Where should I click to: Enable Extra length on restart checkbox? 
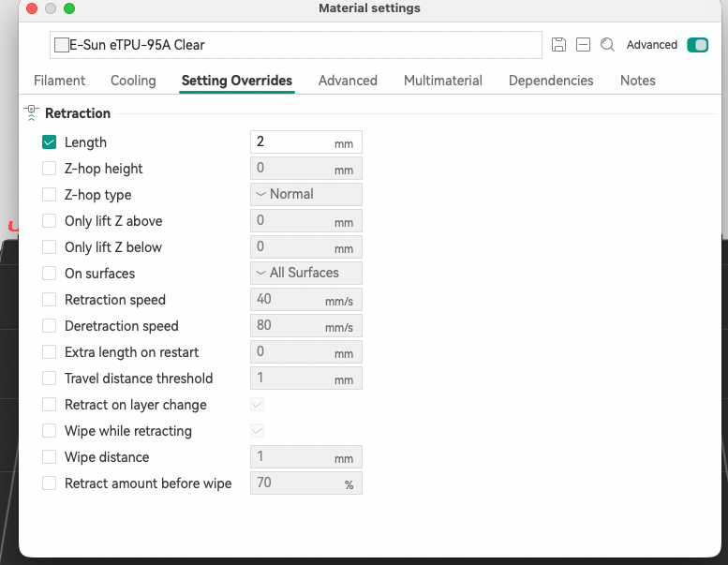(49, 352)
